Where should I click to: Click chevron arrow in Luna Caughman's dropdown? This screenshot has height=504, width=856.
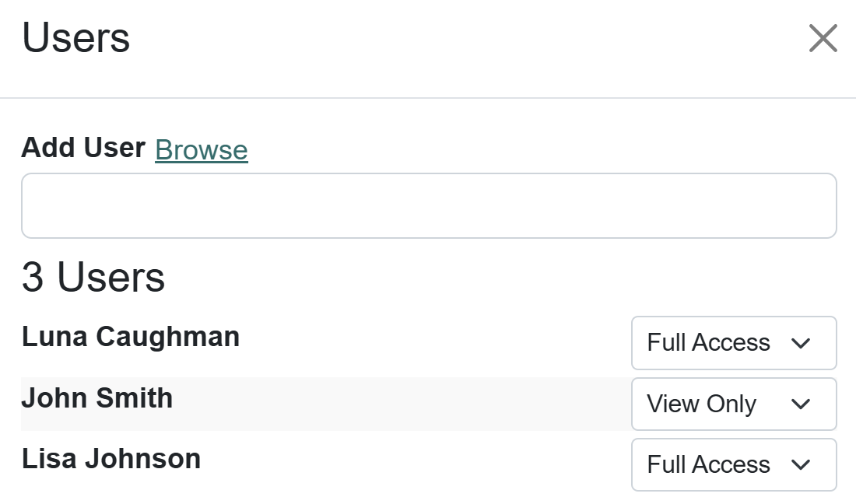800,344
